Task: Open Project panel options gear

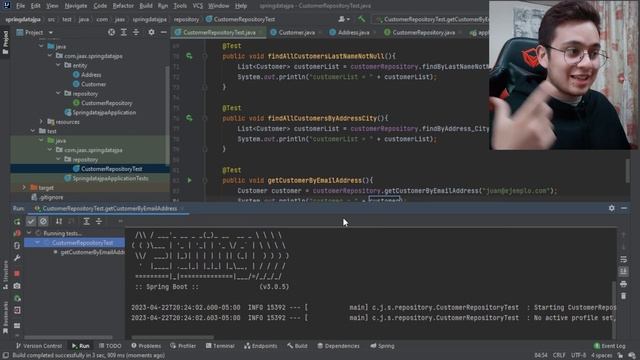Action: coord(151,32)
